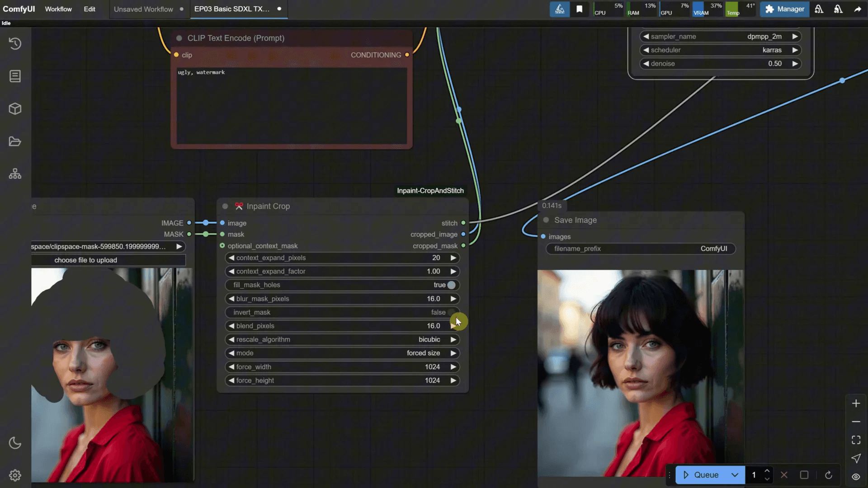Screen dimensions: 868x488
Task: Click next arrow on scheduler
Action: click(x=795, y=50)
